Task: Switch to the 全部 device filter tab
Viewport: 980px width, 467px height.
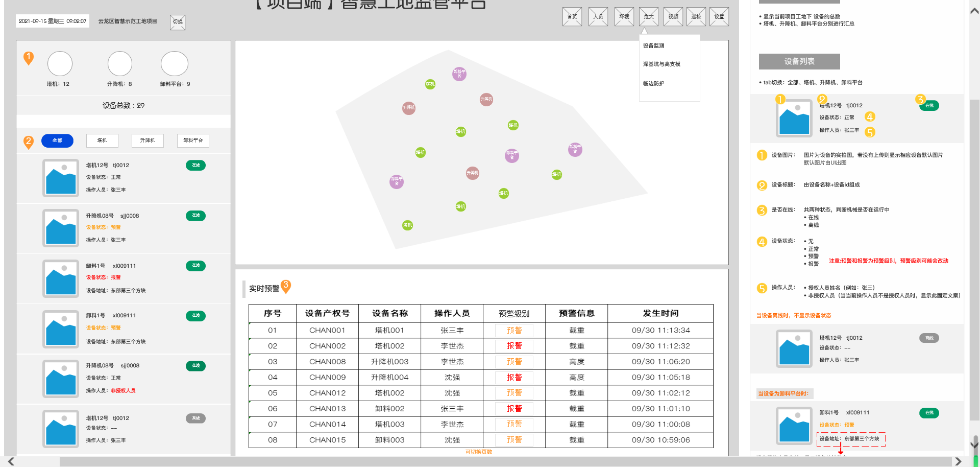Action: pos(57,141)
